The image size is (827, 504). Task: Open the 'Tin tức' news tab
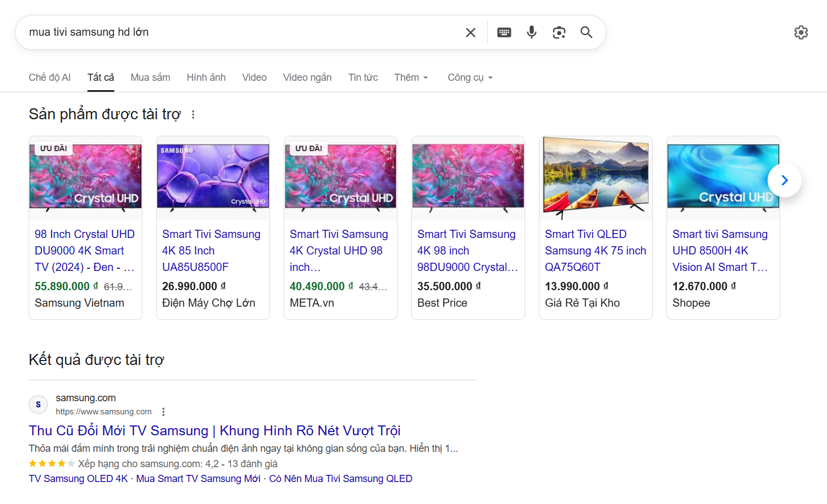pos(363,77)
